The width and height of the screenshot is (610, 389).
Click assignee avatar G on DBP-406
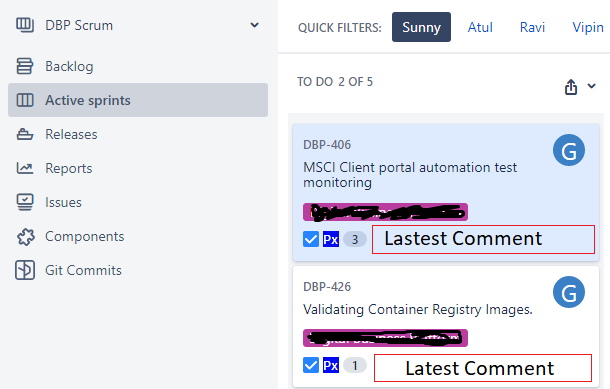click(569, 150)
